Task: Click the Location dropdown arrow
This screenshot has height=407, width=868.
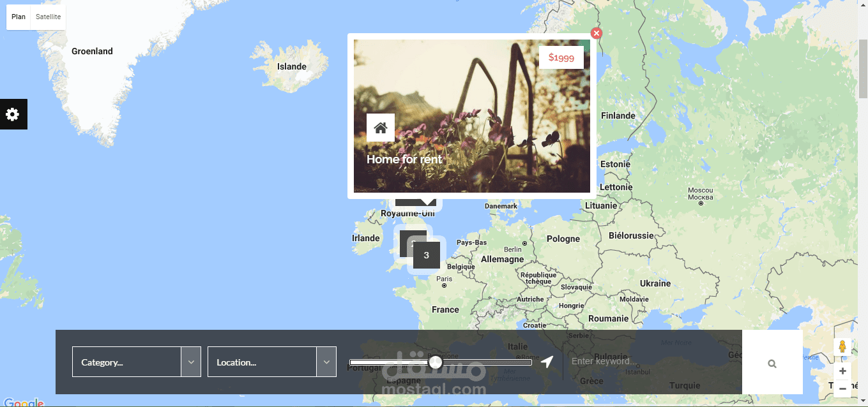Action: pyautogui.click(x=326, y=362)
